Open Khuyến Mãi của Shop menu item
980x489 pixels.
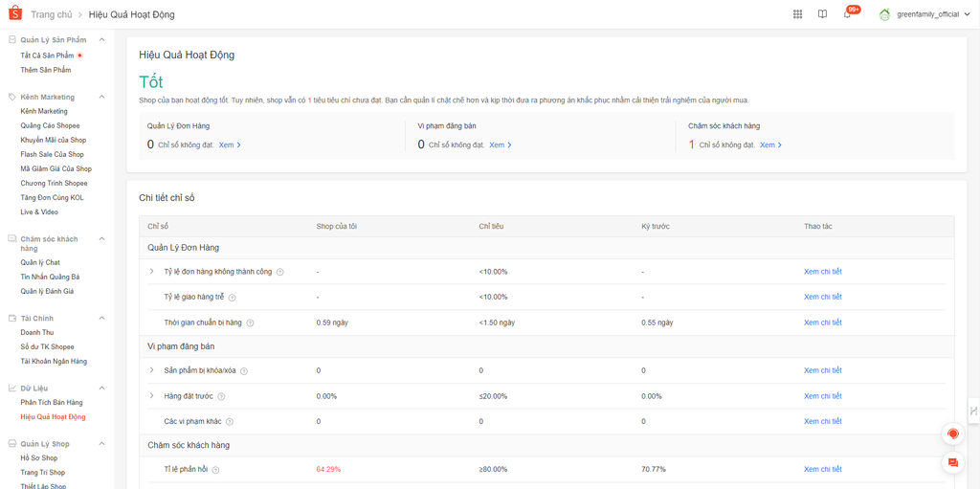[54, 140]
